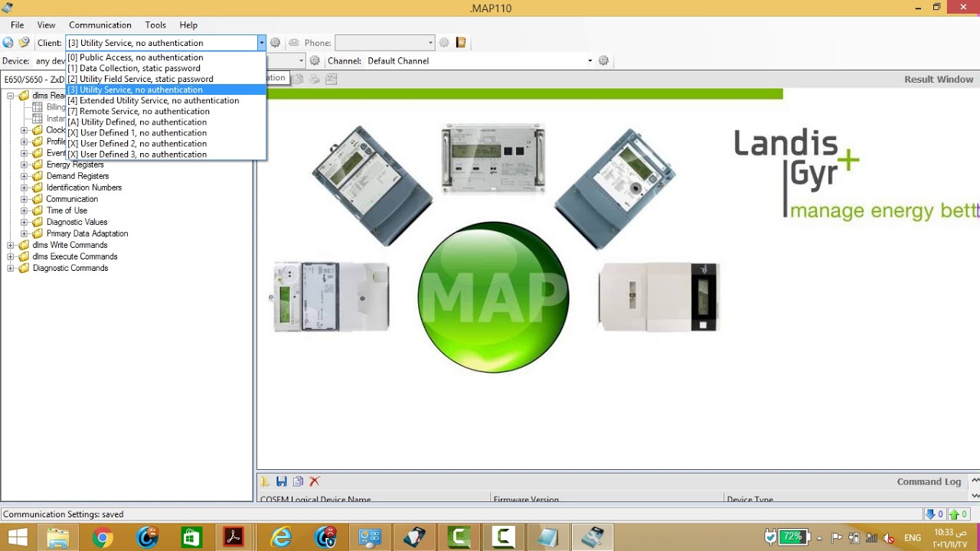980x551 pixels.
Task: Click the taskbar clock showing 10:33
Action: click(950, 538)
